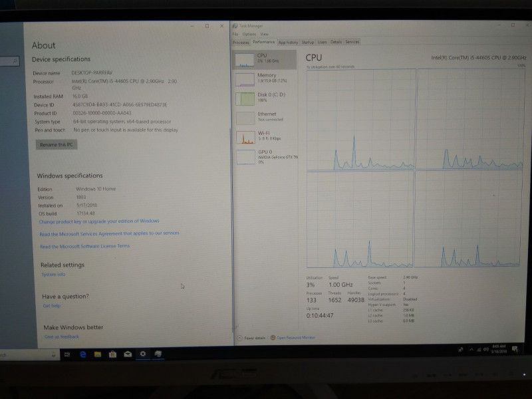Click the Rename this PC button
Screen dimensions: 532x399
[x=57, y=144]
